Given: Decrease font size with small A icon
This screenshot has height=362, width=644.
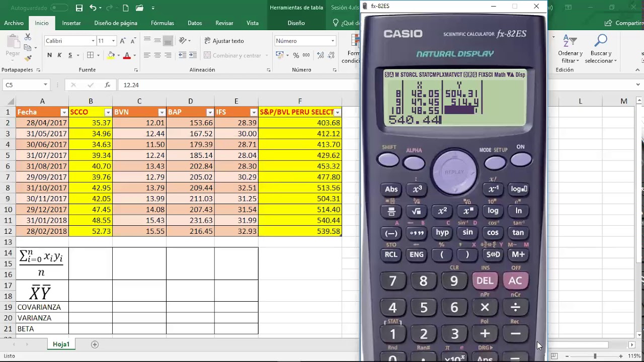Looking at the screenshot, I should (x=133, y=41).
